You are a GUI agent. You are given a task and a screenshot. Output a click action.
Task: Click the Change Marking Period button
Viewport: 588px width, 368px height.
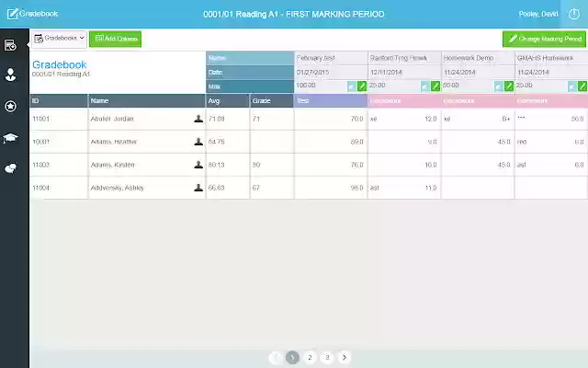click(x=544, y=39)
